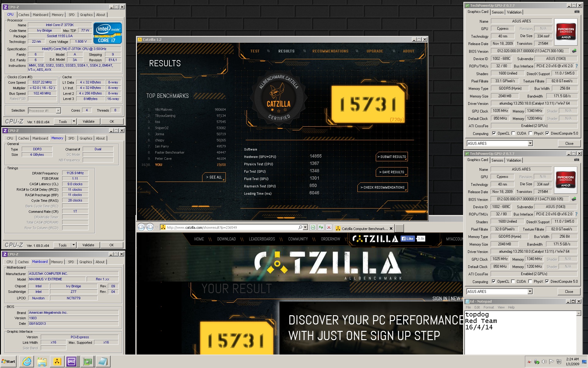Open UPGRADE tab in Catzilla app
Viewport: 588px width, 368px height.
[375, 51]
